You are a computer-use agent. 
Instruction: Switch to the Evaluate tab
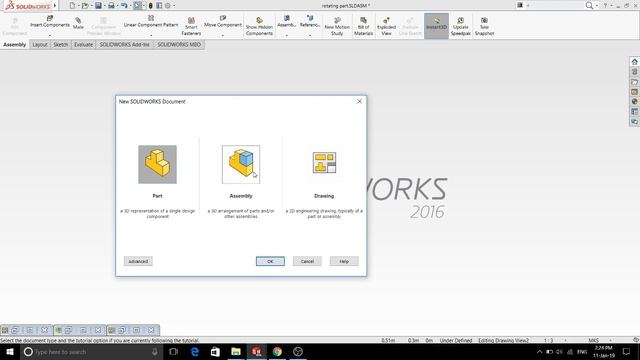[83, 44]
